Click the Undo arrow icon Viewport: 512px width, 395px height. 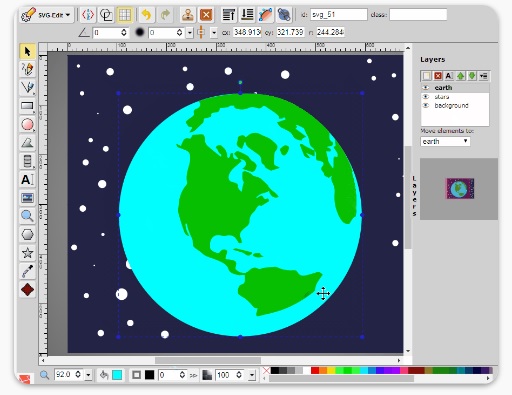(147, 15)
